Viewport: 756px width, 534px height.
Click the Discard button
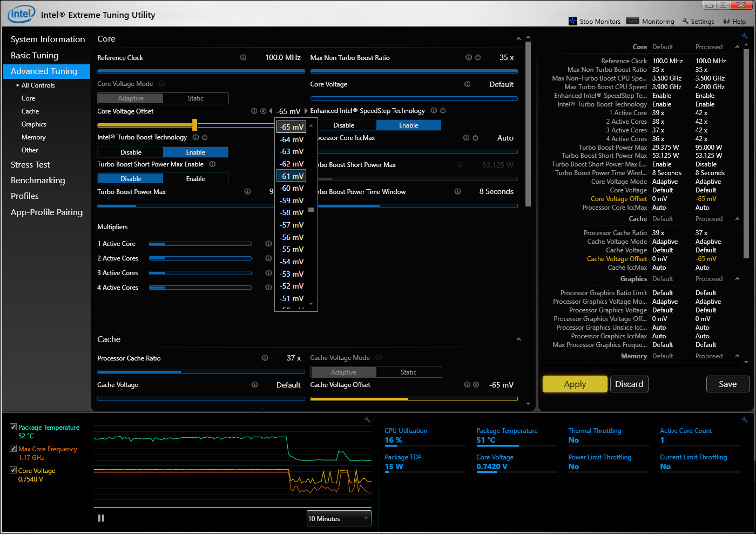[629, 384]
